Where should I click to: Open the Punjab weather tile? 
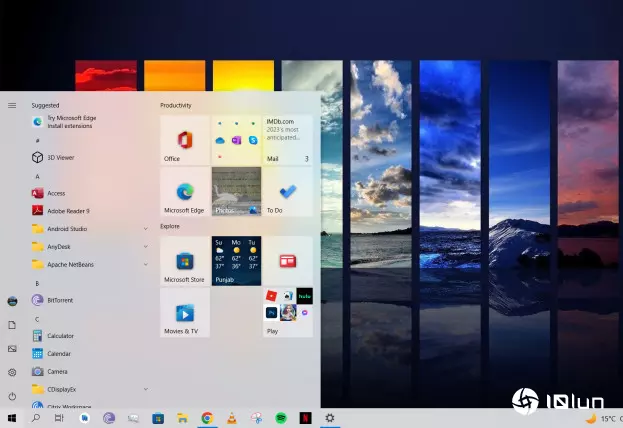pyautogui.click(x=236, y=261)
